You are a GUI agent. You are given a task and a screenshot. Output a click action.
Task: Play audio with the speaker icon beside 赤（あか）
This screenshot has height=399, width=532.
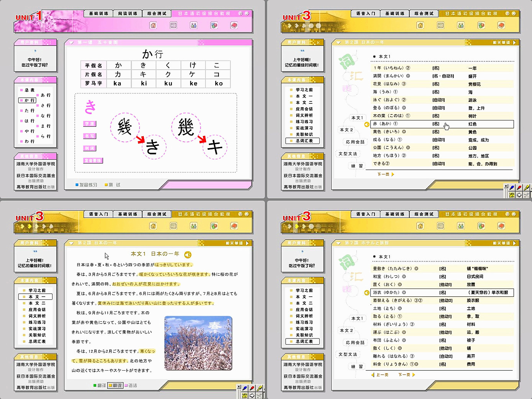(367, 124)
